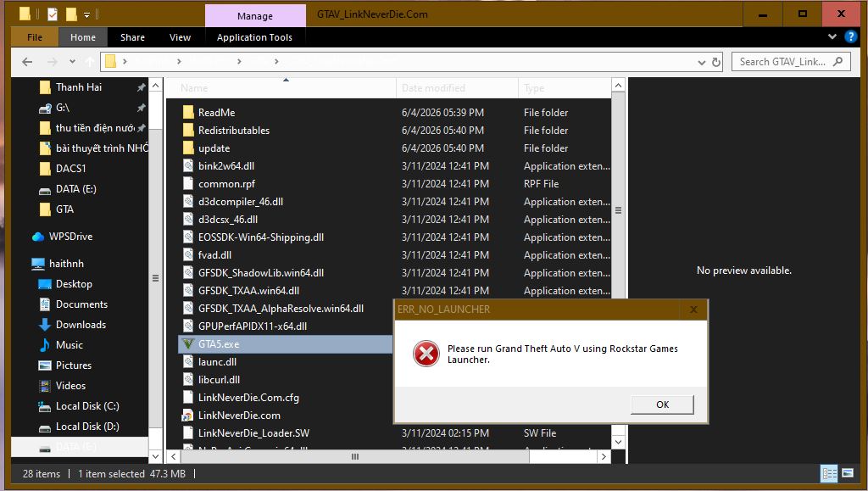Click horizontal scrollbar left arrow
This screenshot has height=491, width=868.
pyautogui.click(x=173, y=457)
